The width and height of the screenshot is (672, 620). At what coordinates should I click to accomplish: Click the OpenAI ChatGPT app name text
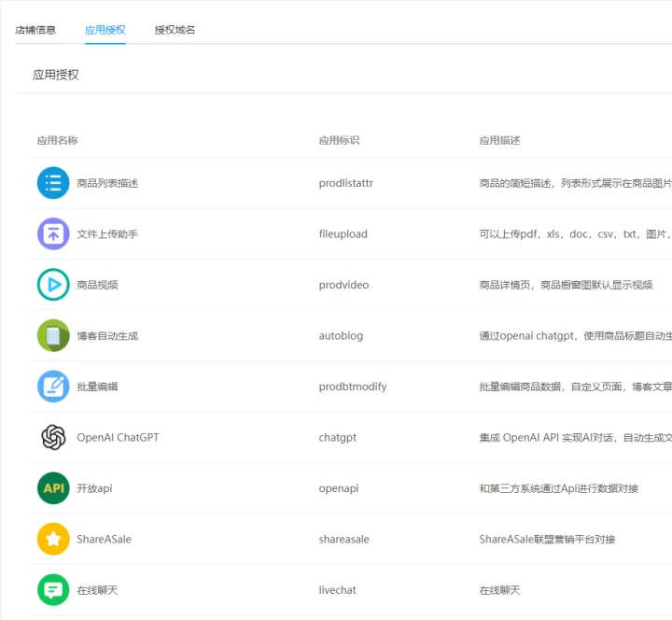point(118,437)
